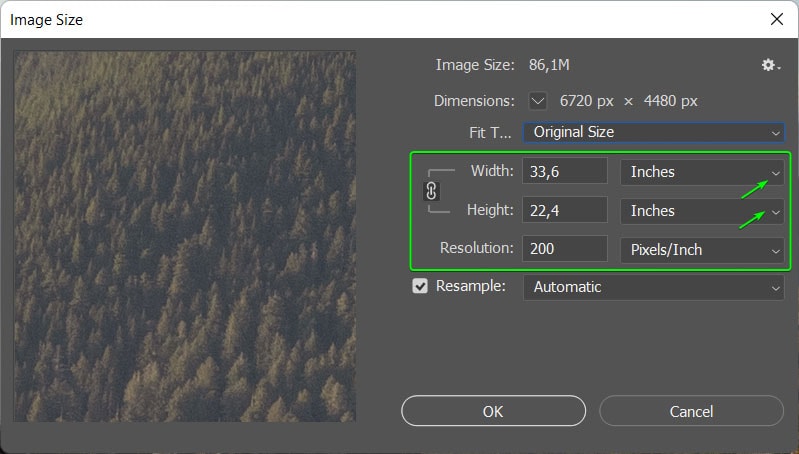Toggle the constrain proportions chain link
The width and height of the screenshot is (799, 454).
coord(432,191)
